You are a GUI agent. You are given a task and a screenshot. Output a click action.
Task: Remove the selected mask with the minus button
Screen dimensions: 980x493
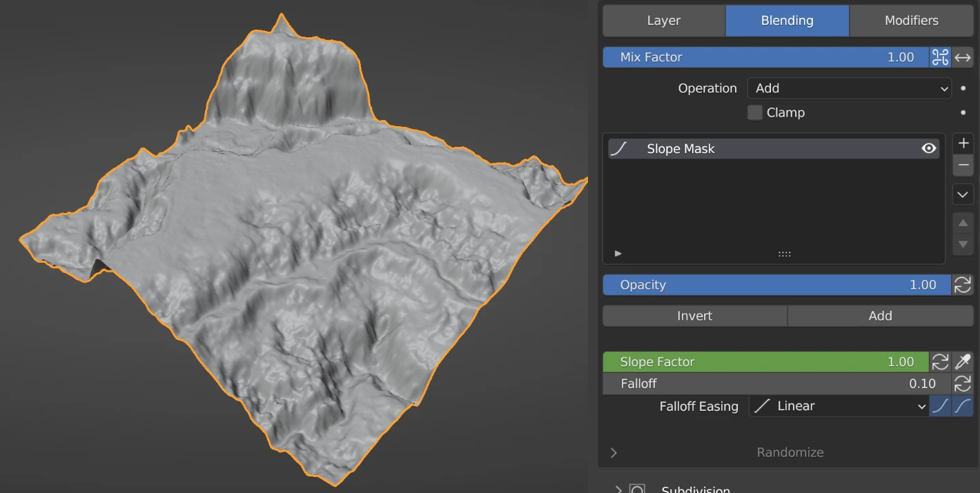963,165
